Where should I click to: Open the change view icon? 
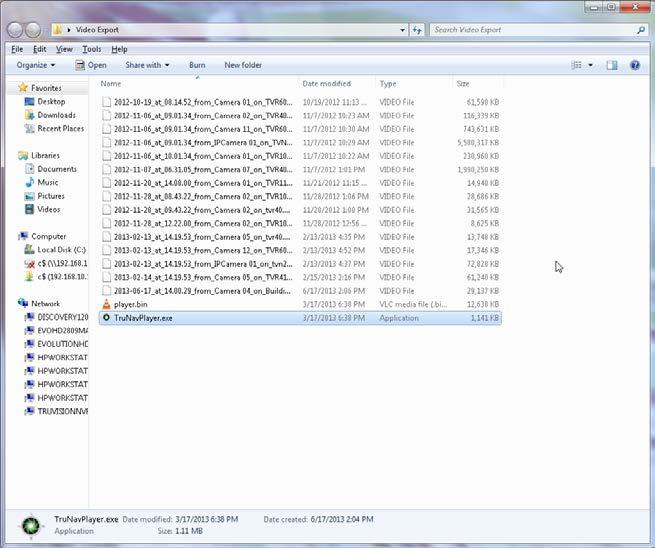tap(576, 65)
